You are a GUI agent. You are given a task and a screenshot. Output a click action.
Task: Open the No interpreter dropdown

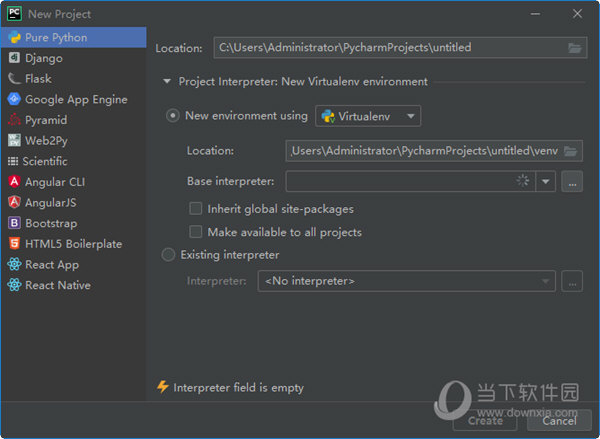tap(406, 281)
